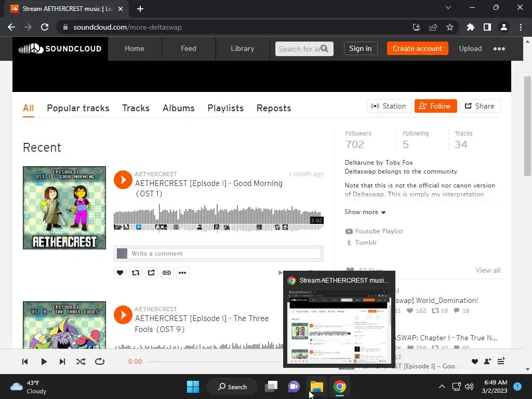The width and height of the screenshot is (532, 399).
Task: Open more options under Good Morning track
Action: [x=182, y=272]
